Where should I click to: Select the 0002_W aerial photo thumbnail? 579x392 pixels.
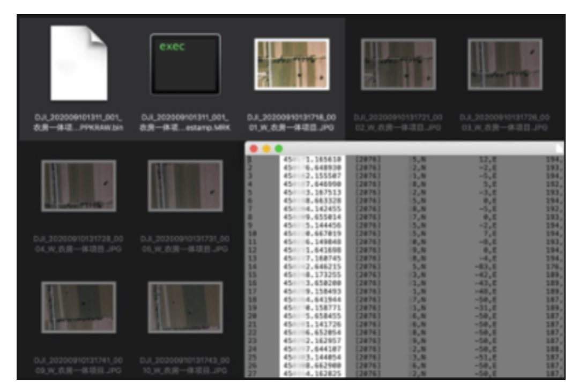click(x=398, y=64)
